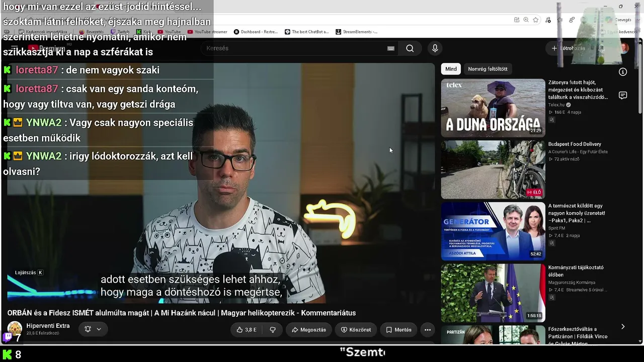Open Budapest Food Delivery video title
This screenshot has height=362, width=644.
575,144
